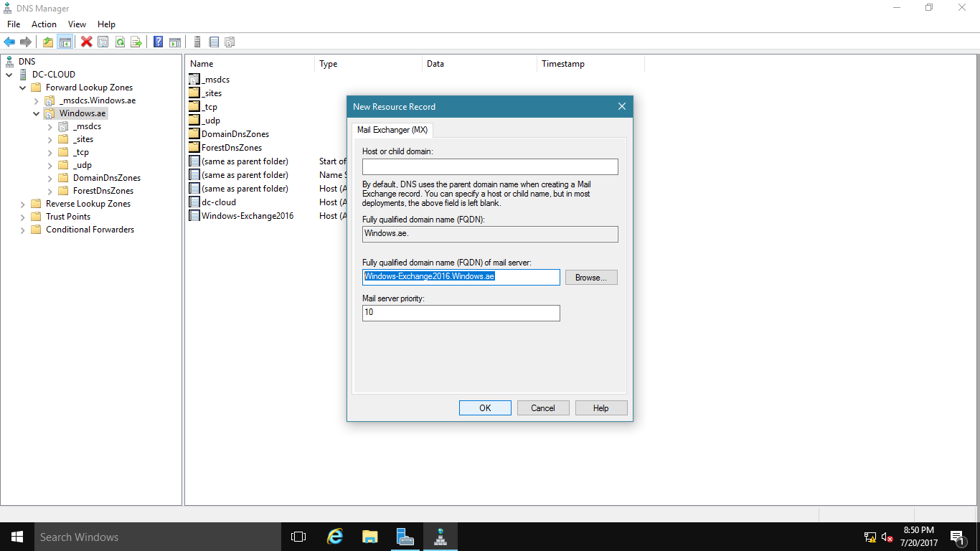Click the muted volume tray icon
Image resolution: width=980 pixels, height=551 pixels.
[x=887, y=537]
